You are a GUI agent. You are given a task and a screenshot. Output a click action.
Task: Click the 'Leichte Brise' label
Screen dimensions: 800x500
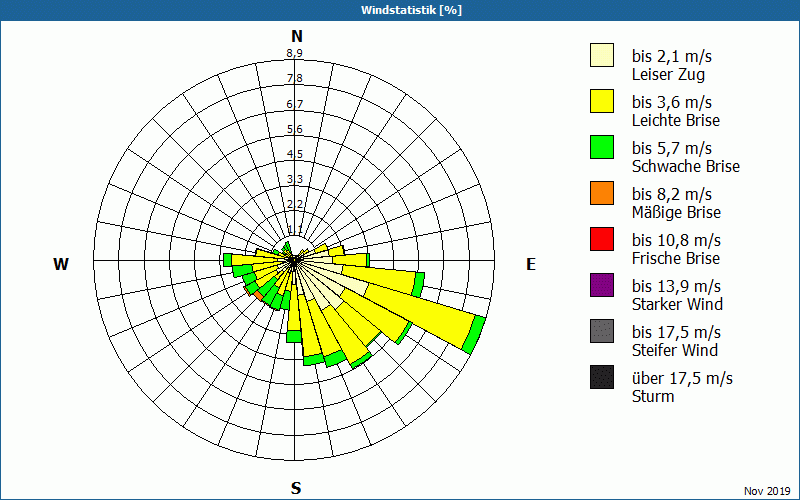click(676, 120)
